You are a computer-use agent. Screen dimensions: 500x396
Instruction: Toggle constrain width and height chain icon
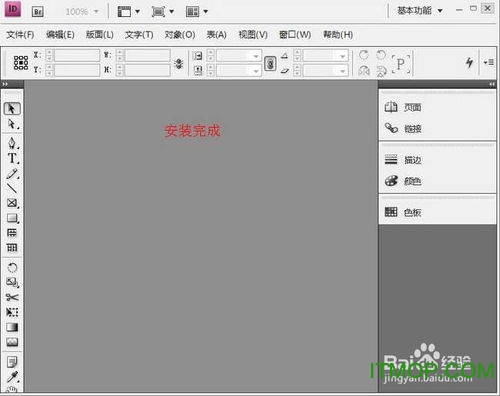point(179,63)
